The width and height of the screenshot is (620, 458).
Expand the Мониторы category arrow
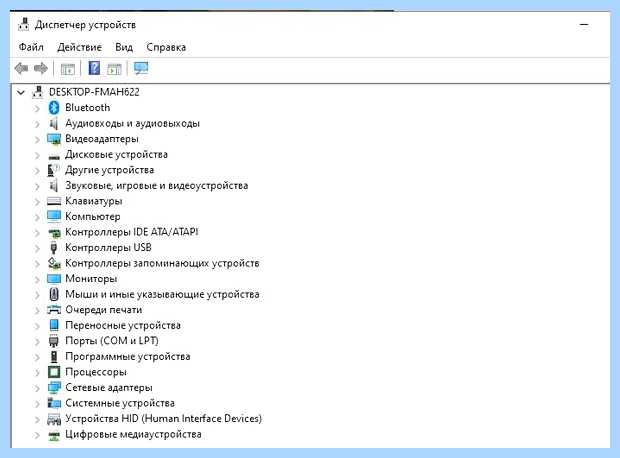coord(37,279)
